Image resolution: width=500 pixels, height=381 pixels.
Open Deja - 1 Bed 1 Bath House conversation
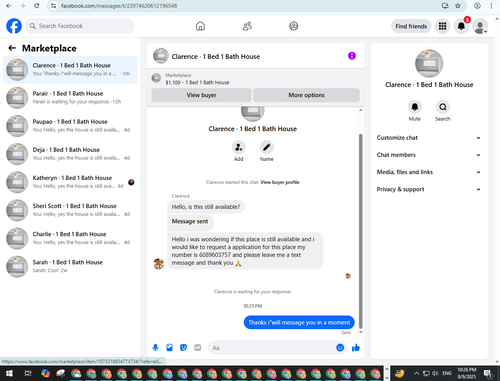[70, 154]
